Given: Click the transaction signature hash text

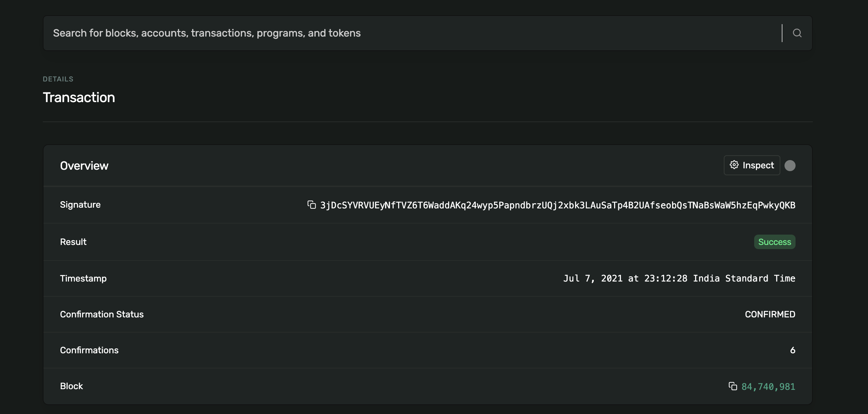Looking at the screenshot, I should tap(558, 205).
